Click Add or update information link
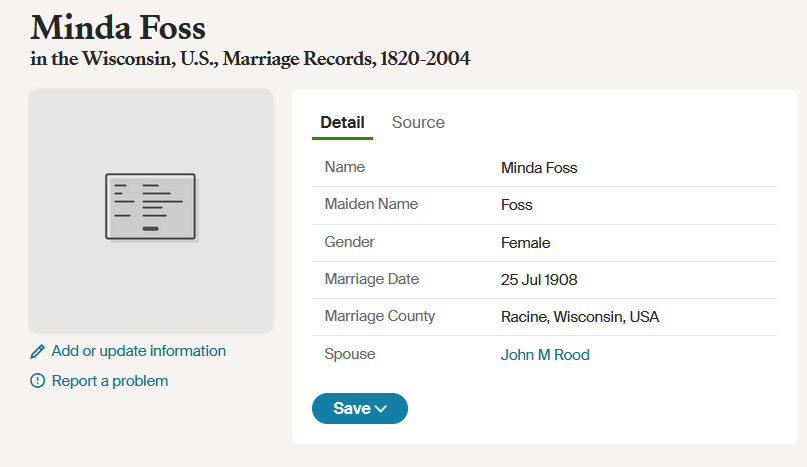807x467 pixels. coord(138,351)
